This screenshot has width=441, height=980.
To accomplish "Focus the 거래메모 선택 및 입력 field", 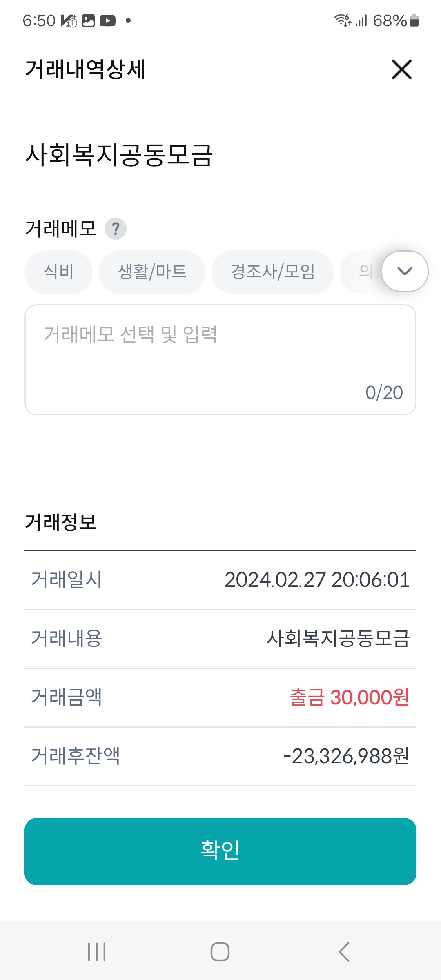I will (220, 359).
